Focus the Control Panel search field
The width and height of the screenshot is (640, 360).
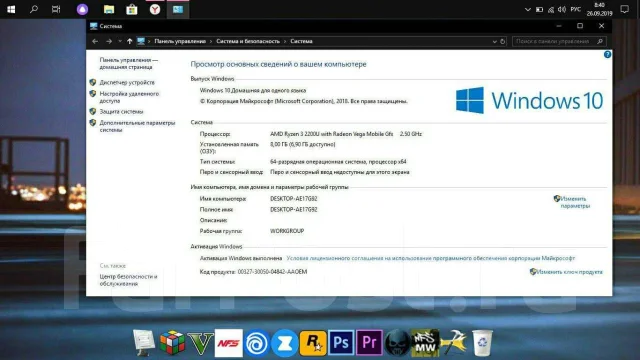click(x=559, y=41)
